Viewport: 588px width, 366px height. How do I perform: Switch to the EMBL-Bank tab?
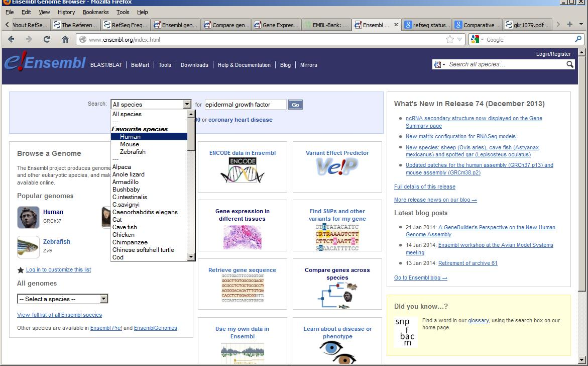(326, 25)
